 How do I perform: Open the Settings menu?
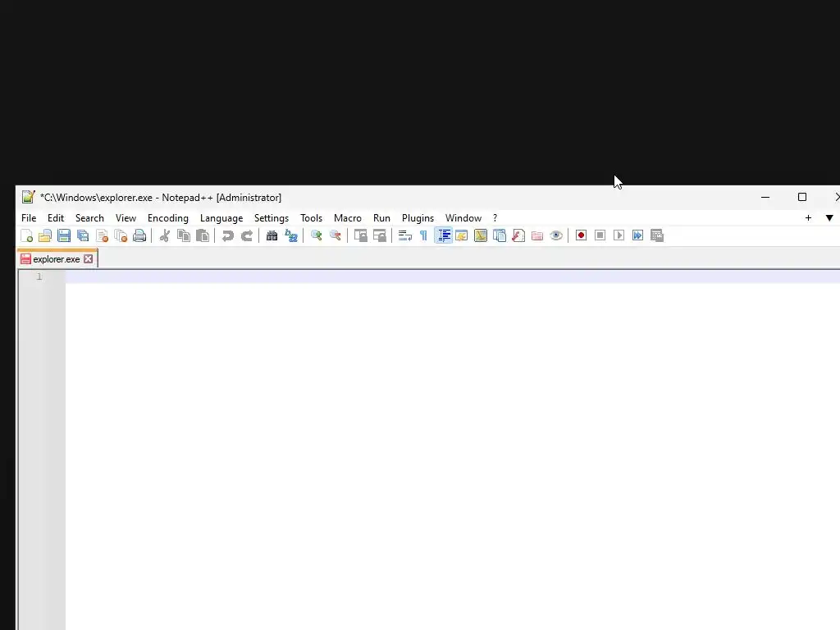tap(271, 218)
